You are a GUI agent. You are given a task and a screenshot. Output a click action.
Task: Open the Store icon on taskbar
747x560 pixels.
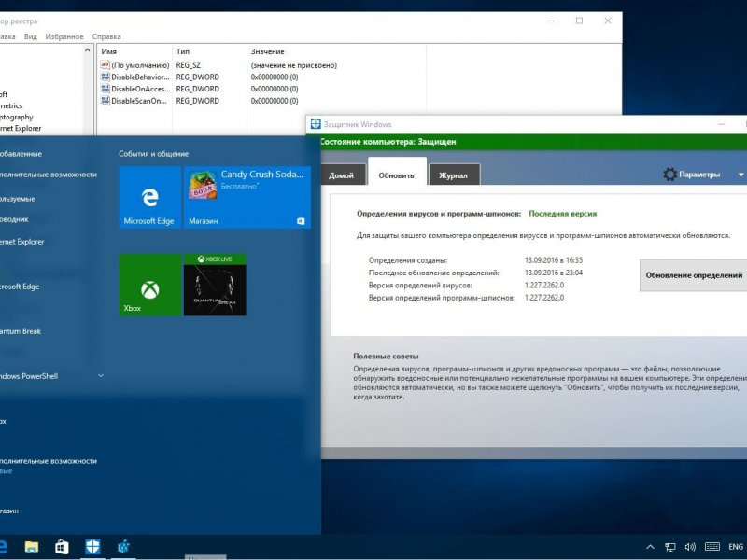tap(62, 547)
